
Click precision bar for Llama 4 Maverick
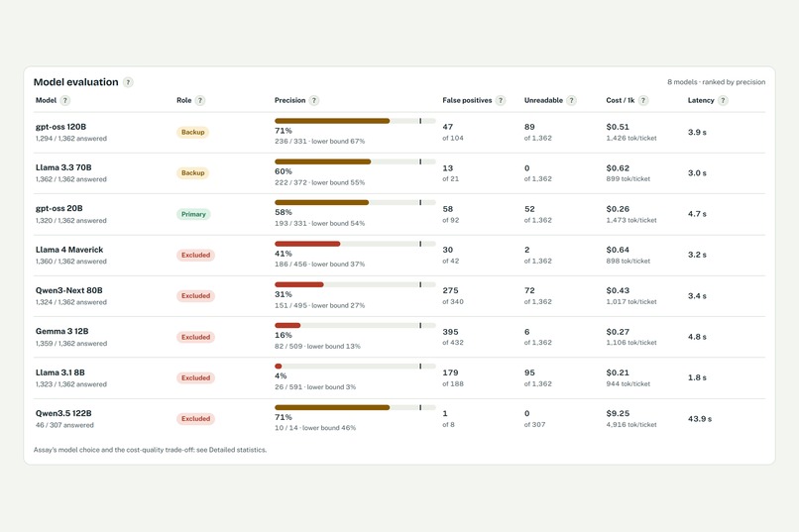(355, 244)
